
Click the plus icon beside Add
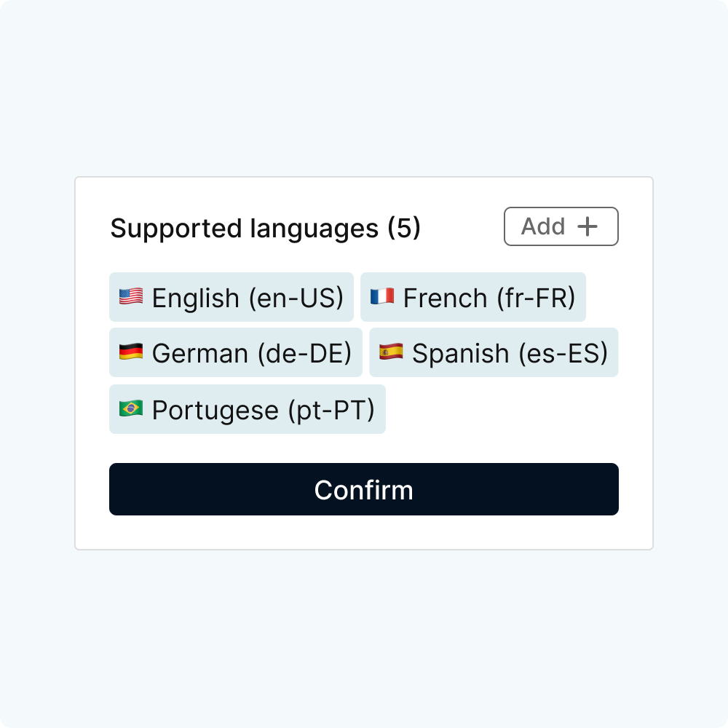coord(587,226)
